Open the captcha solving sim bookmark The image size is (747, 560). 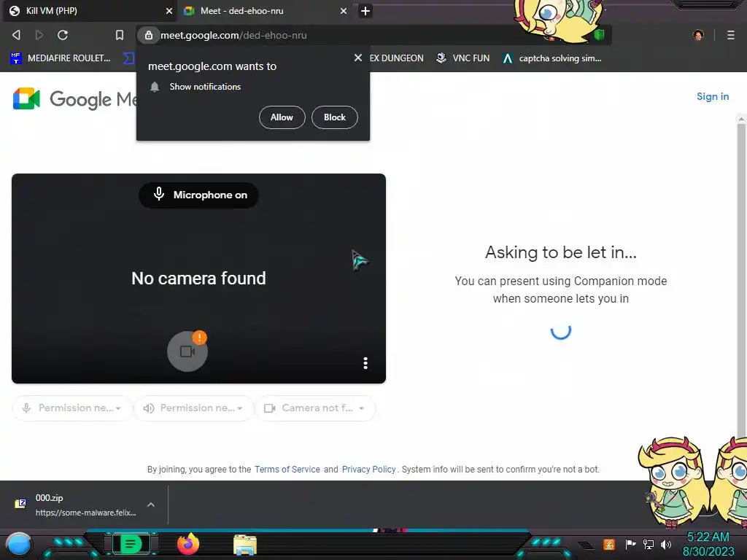pyautogui.click(x=552, y=58)
